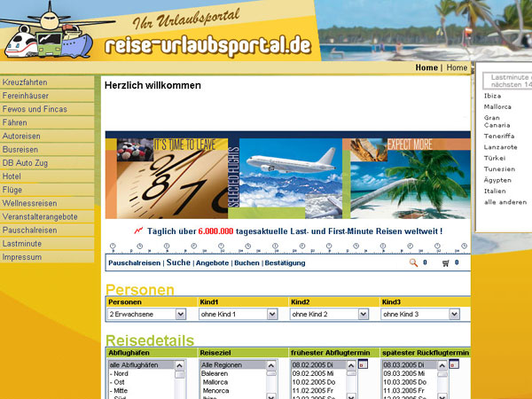Open the shopping cart icon
The height and width of the screenshot is (399, 532).
pyautogui.click(x=446, y=262)
